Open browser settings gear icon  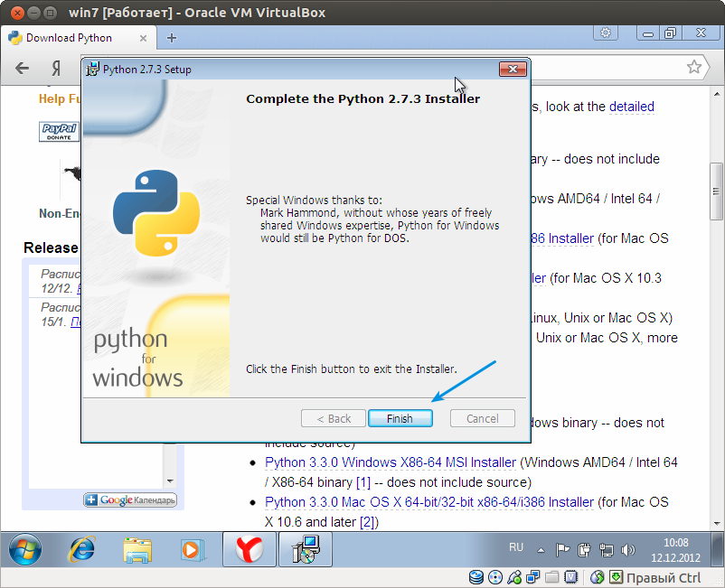click(606, 33)
